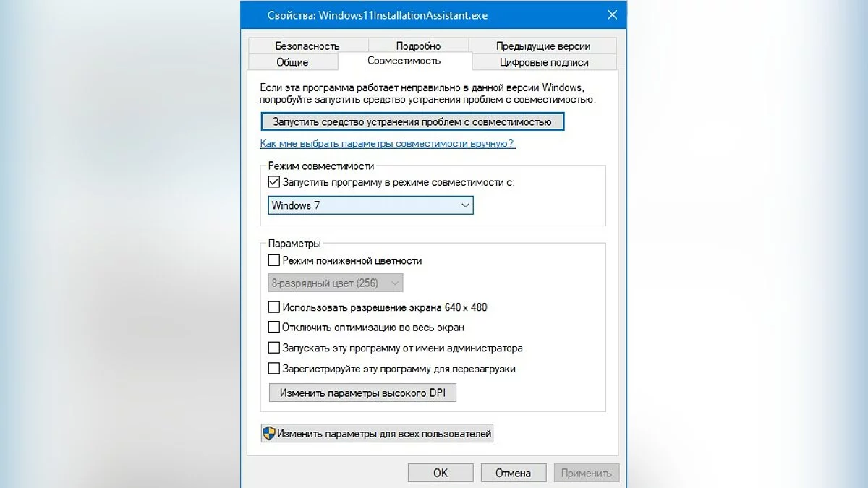Screen dimensions: 868x488
Task: Uncheck run in compatibility mode checkbox
Action: (x=273, y=183)
